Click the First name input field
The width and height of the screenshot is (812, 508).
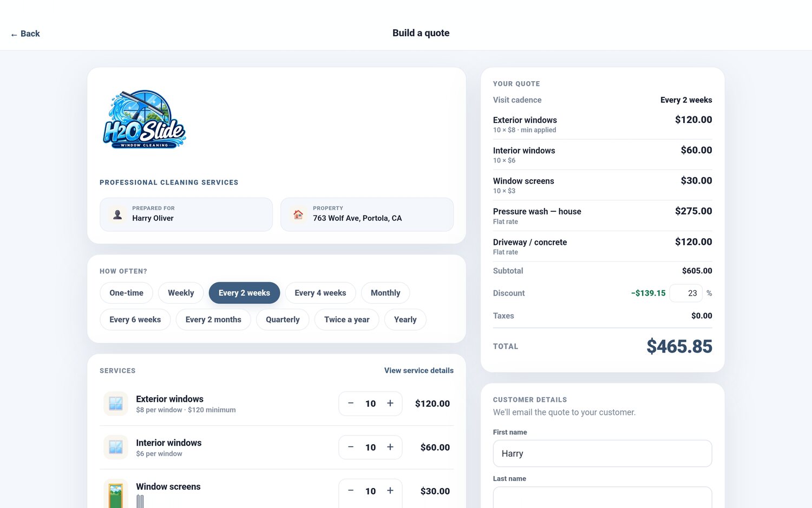point(603,453)
